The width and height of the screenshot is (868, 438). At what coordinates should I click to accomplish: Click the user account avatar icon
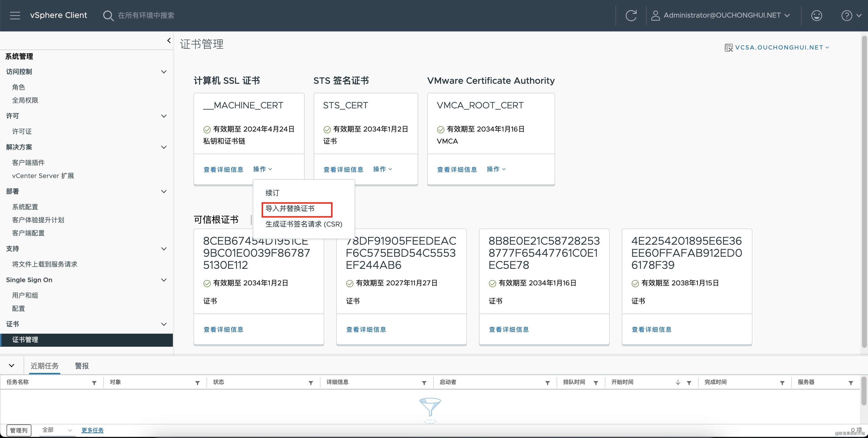[x=655, y=16]
